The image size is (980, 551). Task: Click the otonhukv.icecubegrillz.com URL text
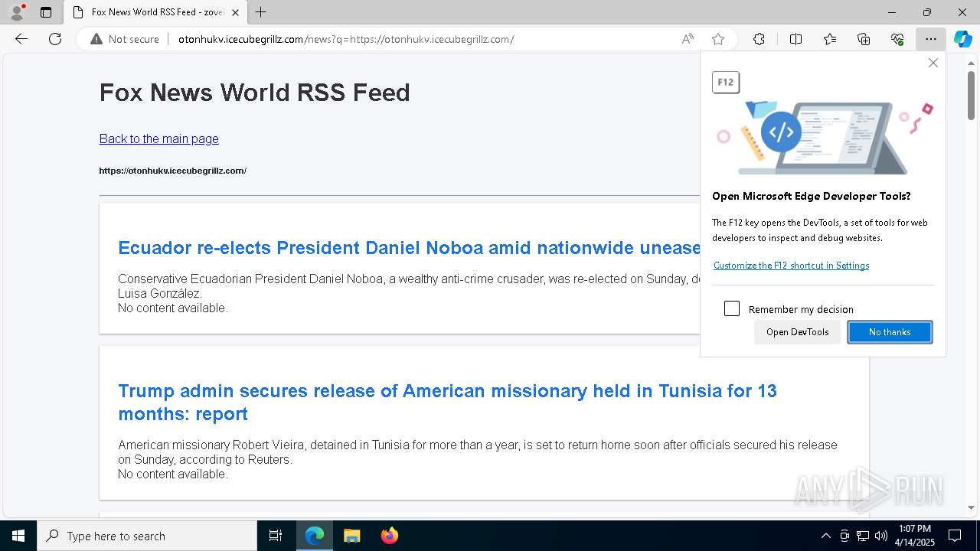pyautogui.click(x=173, y=171)
